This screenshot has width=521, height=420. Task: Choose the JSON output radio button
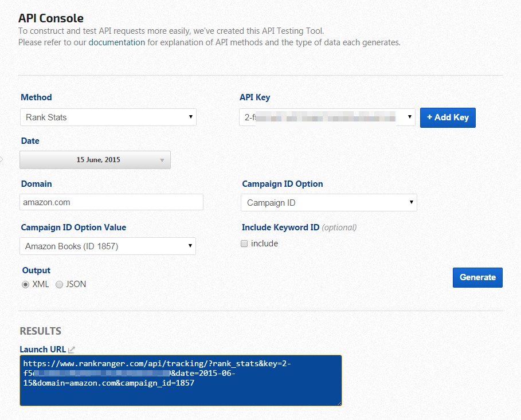[59, 284]
